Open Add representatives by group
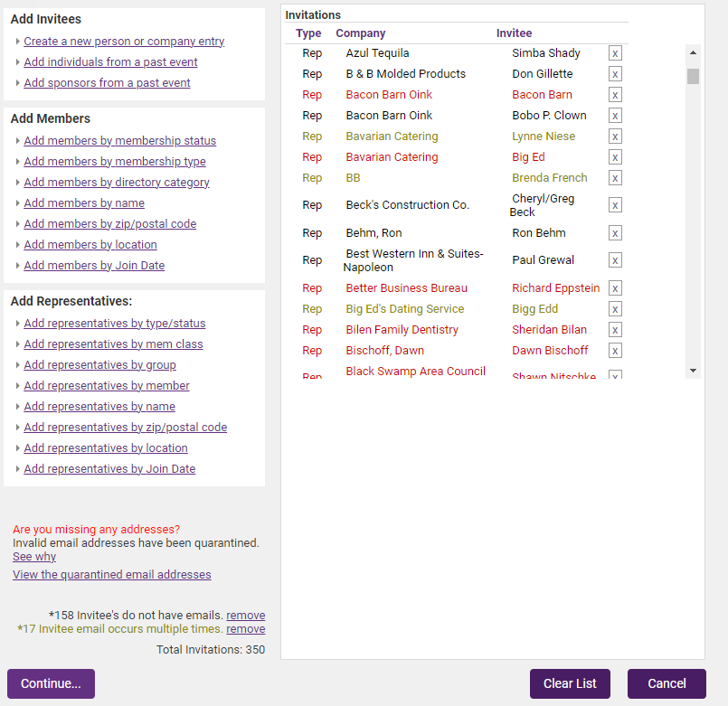 pyautogui.click(x=99, y=365)
